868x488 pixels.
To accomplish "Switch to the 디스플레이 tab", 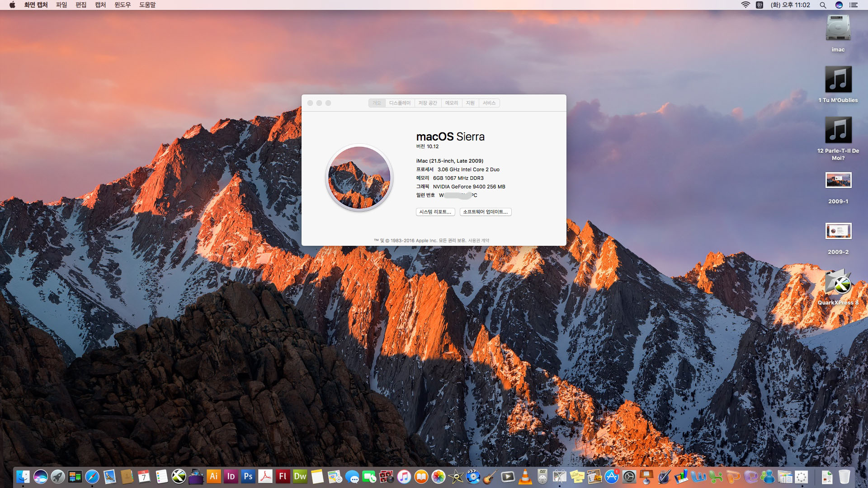I will 400,103.
